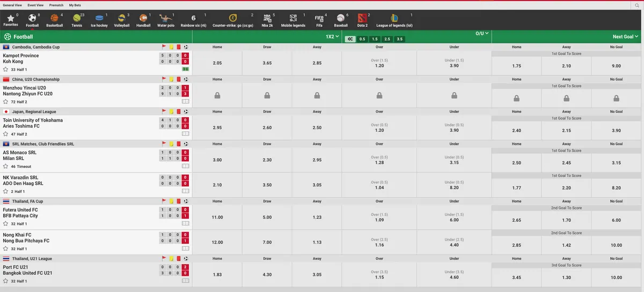
Task: Open the My Bets tab
Action: point(75,5)
